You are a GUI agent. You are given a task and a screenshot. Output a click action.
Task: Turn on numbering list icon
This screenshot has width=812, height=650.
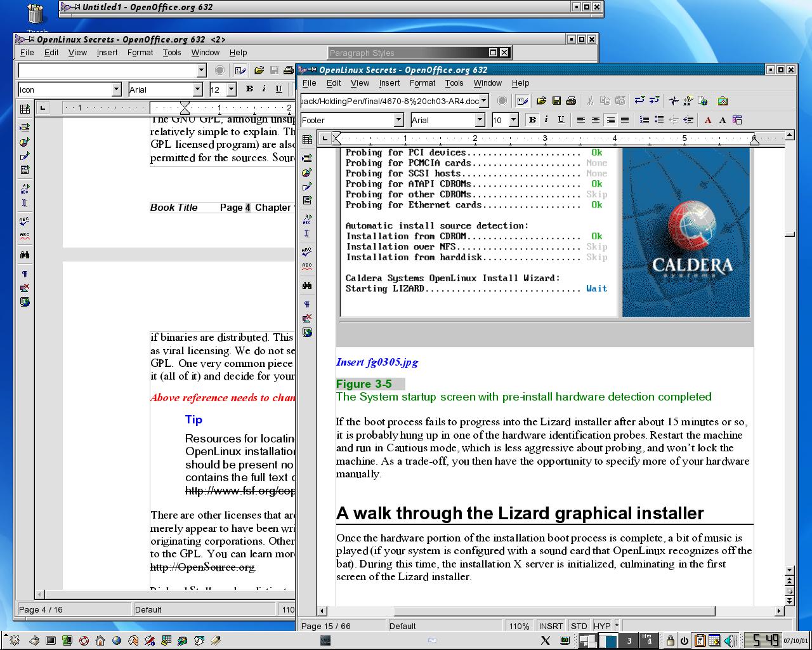(645, 120)
